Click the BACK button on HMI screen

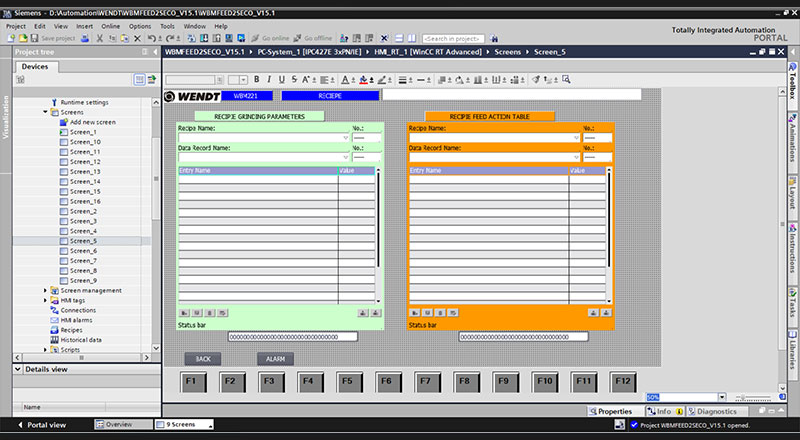pos(203,359)
